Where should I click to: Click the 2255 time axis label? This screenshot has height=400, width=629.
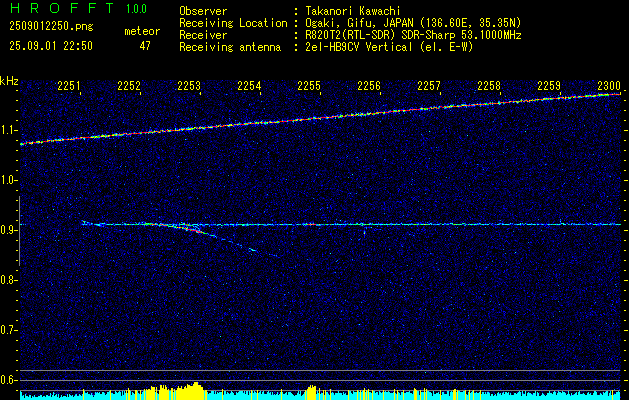coord(309,85)
